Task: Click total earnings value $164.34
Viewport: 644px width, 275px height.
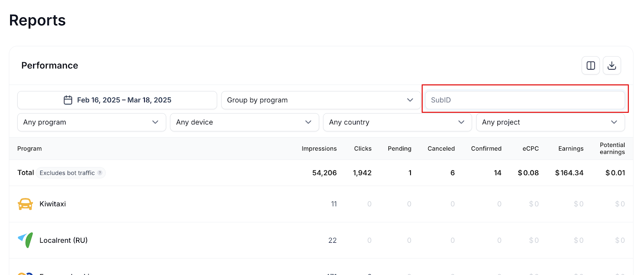Action: point(569,173)
